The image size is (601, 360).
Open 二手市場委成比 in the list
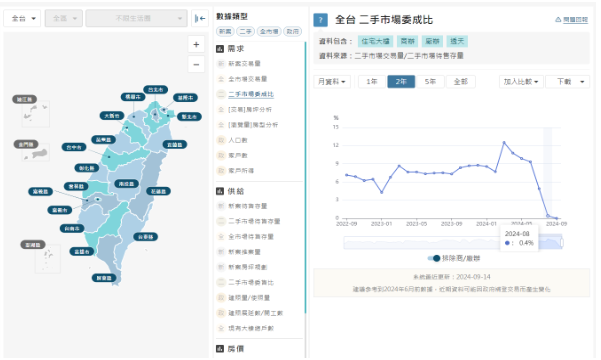[251, 94]
